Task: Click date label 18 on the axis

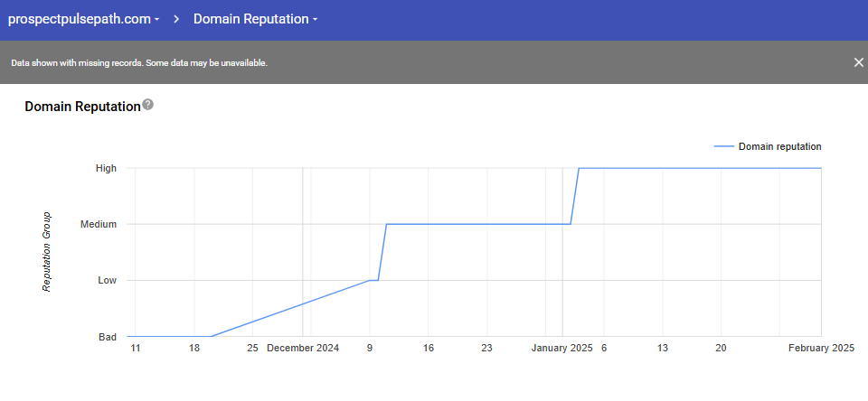Action: (x=194, y=348)
